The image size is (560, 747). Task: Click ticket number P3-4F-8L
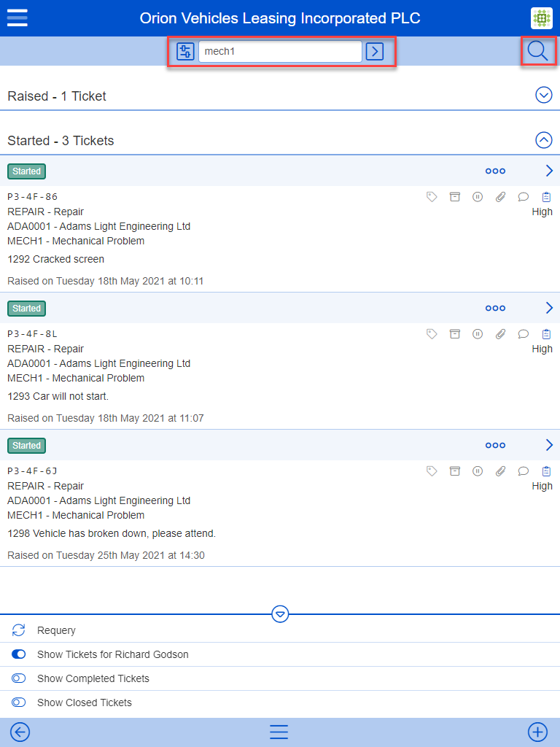pos(32,334)
